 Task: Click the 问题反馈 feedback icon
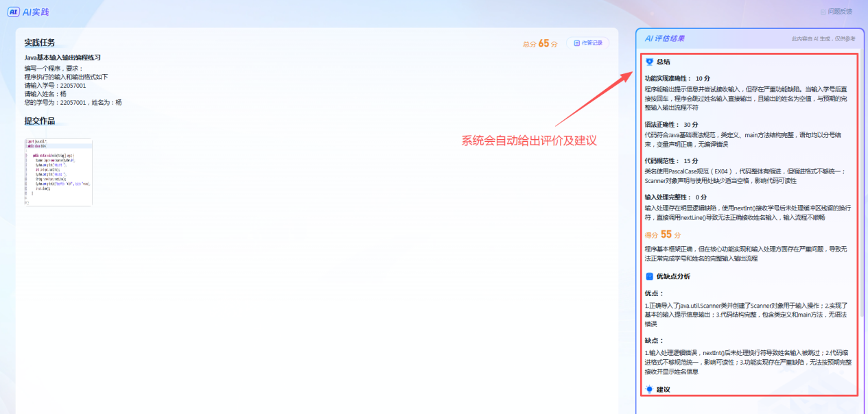click(823, 12)
